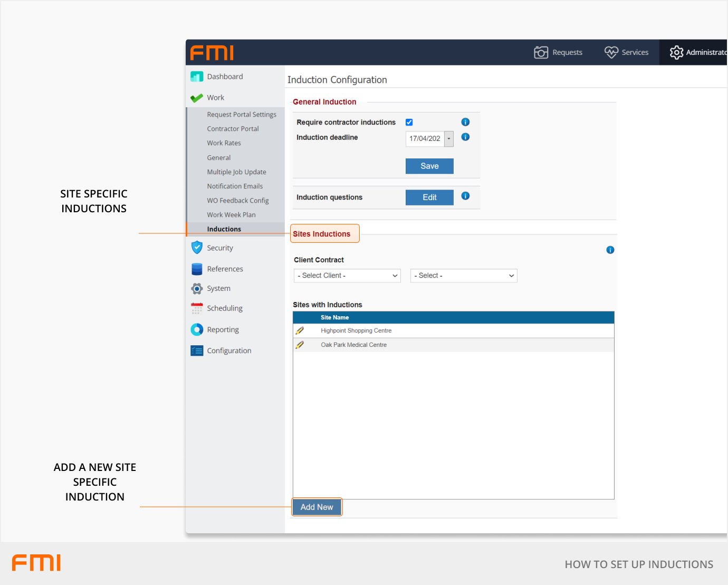Open the contract Select dropdown

pos(464,276)
